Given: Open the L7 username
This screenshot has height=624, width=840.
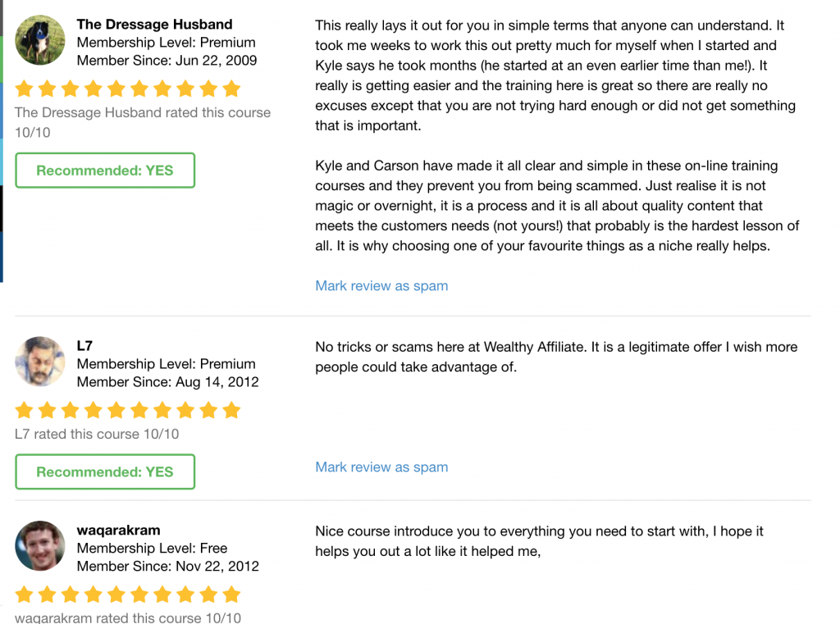Looking at the screenshot, I should (x=84, y=346).
